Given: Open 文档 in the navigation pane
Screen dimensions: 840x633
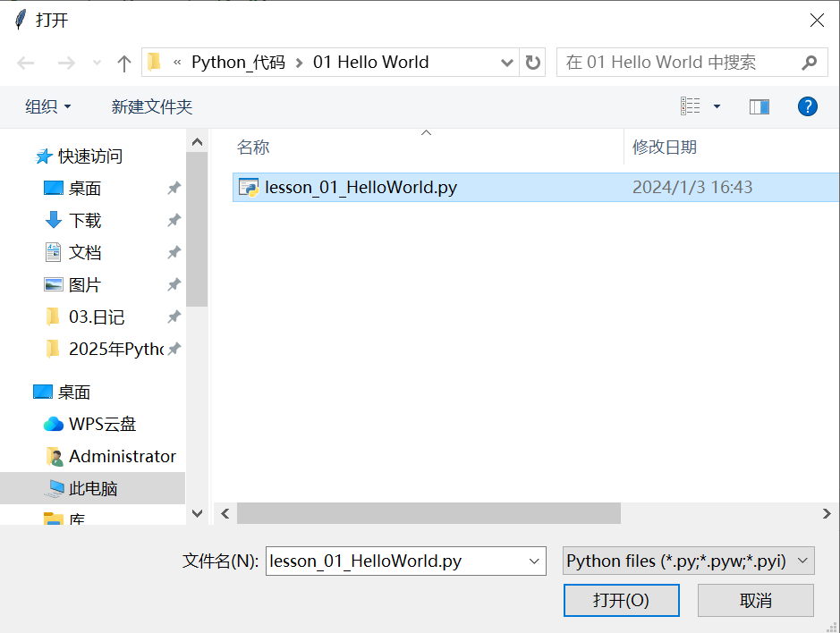Looking at the screenshot, I should (85, 253).
